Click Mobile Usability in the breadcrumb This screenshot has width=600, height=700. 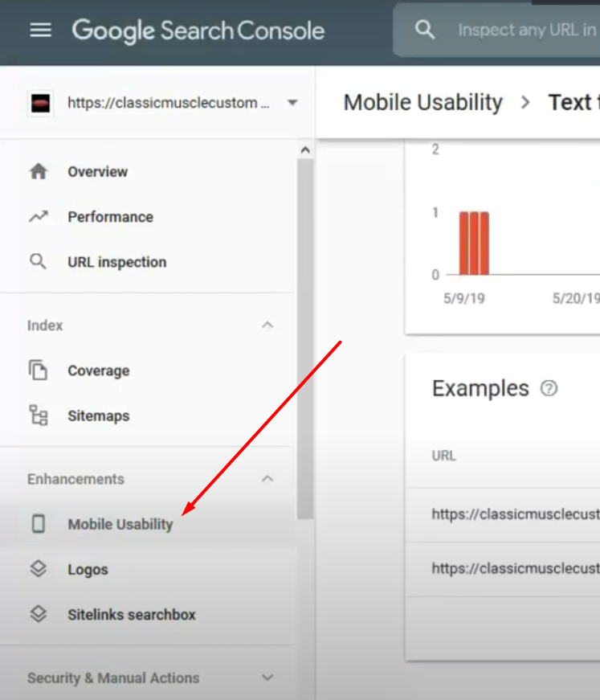pyautogui.click(x=423, y=102)
